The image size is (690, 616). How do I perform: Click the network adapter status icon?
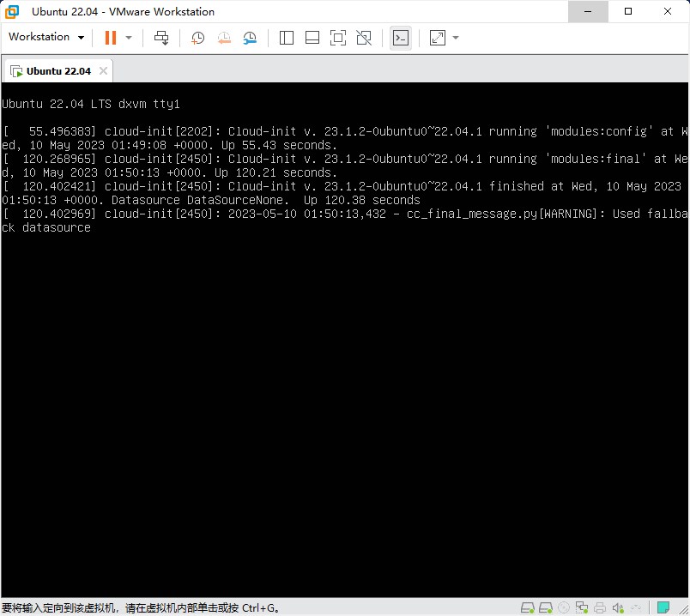click(x=582, y=608)
